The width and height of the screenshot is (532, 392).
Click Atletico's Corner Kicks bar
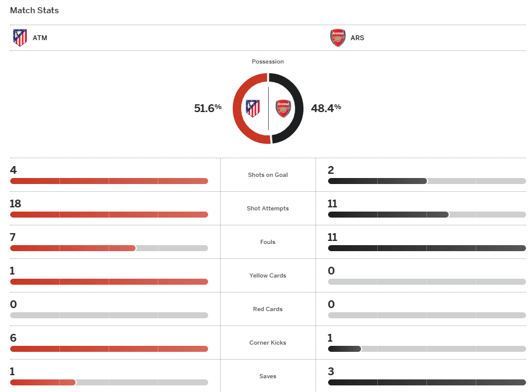[x=109, y=349]
